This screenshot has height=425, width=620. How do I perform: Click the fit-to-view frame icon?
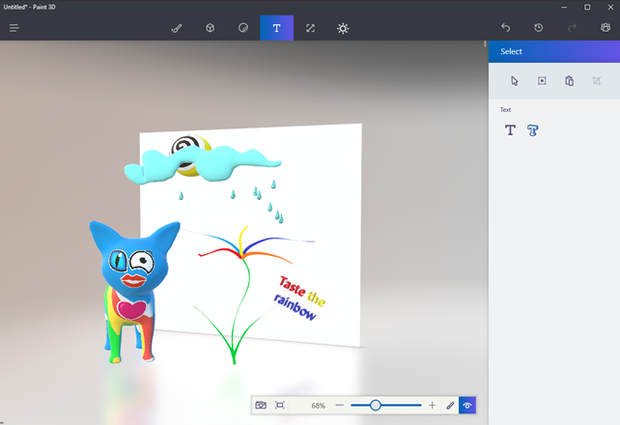click(280, 405)
